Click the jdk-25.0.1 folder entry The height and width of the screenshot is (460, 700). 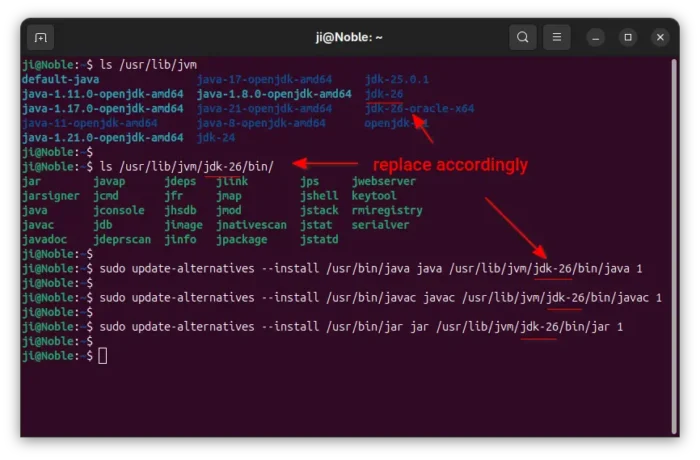[x=397, y=79]
